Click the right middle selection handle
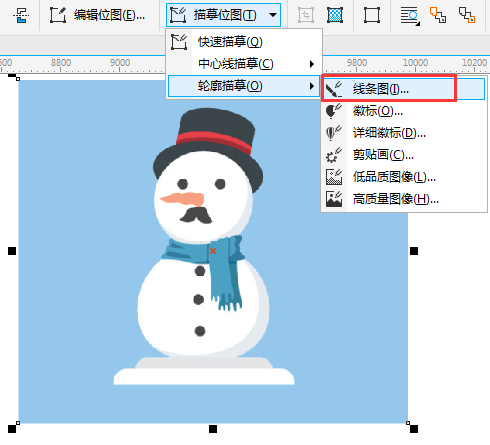The height and width of the screenshot is (445, 490). [x=414, y=251]
